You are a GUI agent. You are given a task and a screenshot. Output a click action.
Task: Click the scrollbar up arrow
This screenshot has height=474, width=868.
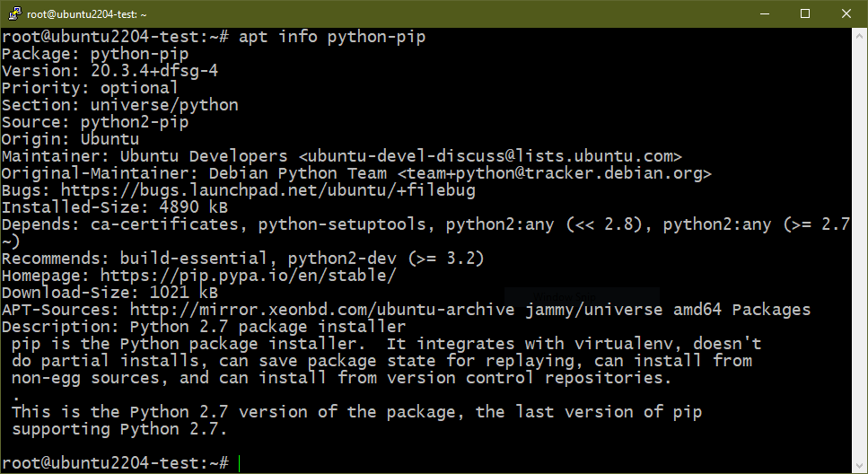(x=859, y=35)
